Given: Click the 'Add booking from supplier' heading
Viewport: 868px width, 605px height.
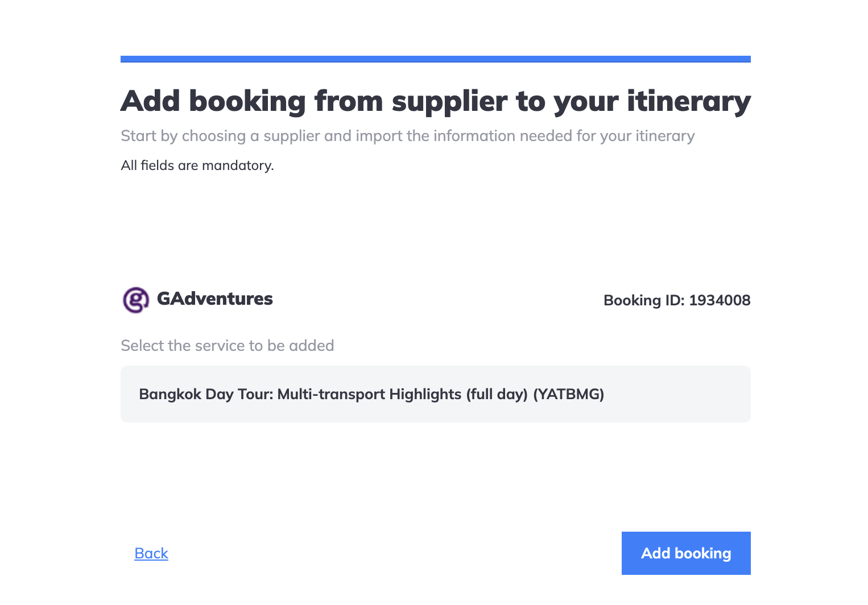Looking at the screenshot, I should [436, 101].
